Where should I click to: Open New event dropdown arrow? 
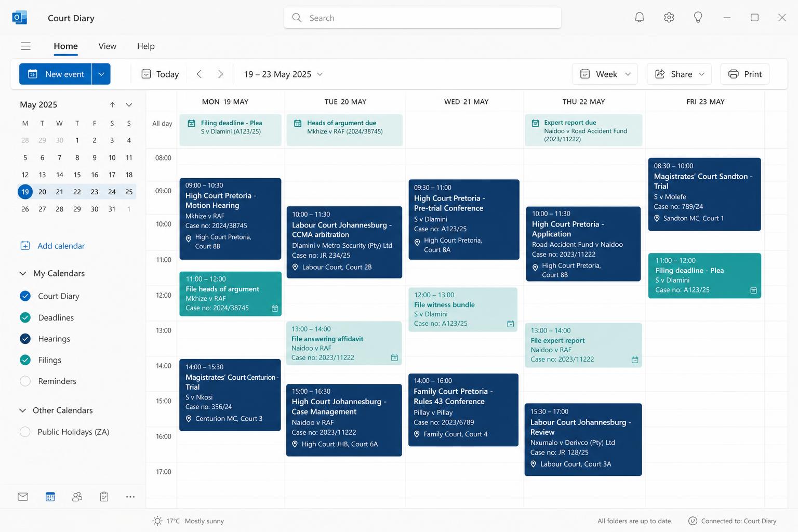tap(101, 74)
